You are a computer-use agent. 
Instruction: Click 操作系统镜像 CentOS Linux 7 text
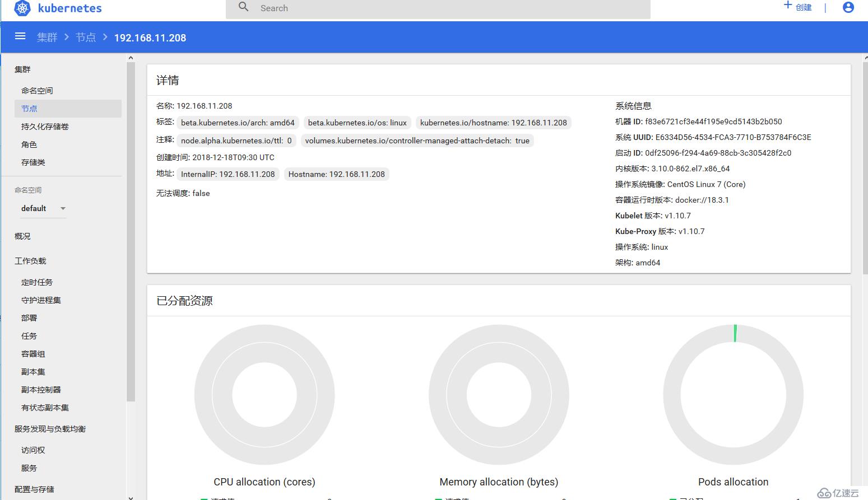(x=680, y=184)
